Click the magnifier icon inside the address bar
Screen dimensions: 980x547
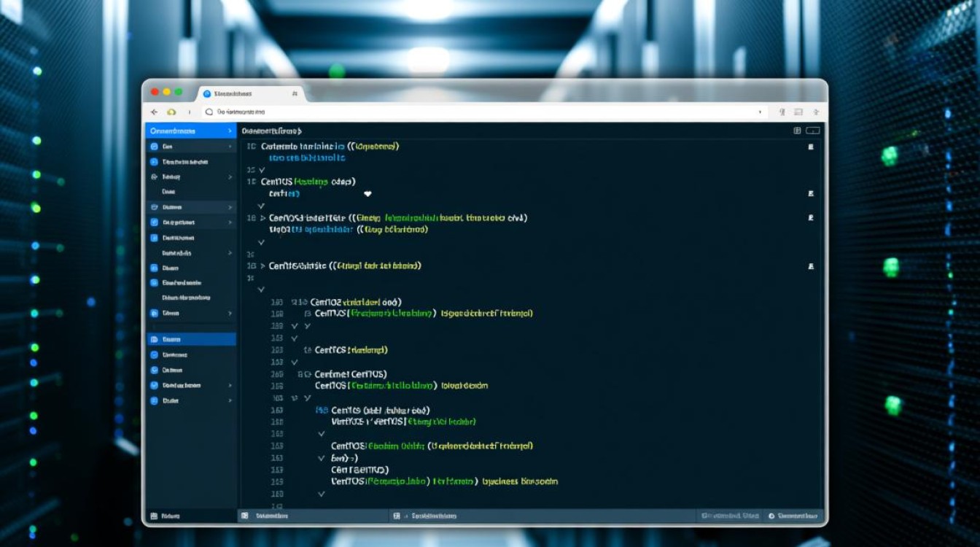click(209, 112)
